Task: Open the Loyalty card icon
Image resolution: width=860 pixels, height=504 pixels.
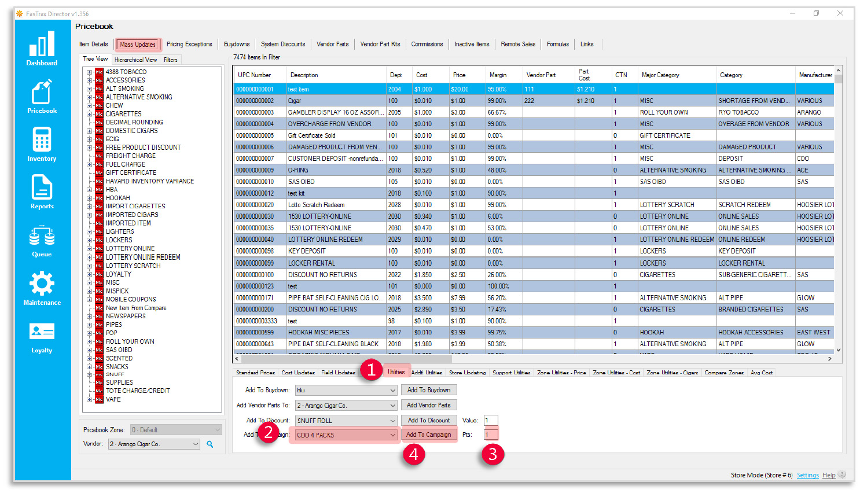Action: click(x=42, y=337)
